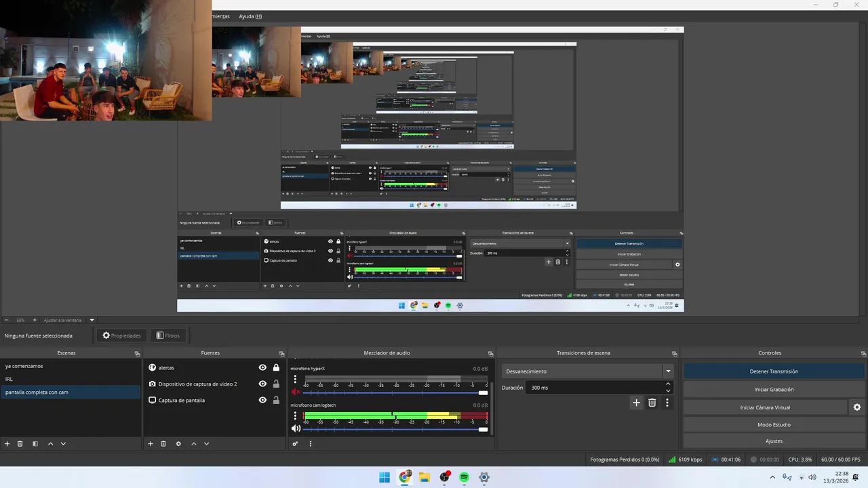The width and height of the screenshot is (868, 488).
Task: Decrease transition duration with down arrow
Action: [x=668, y=391]
